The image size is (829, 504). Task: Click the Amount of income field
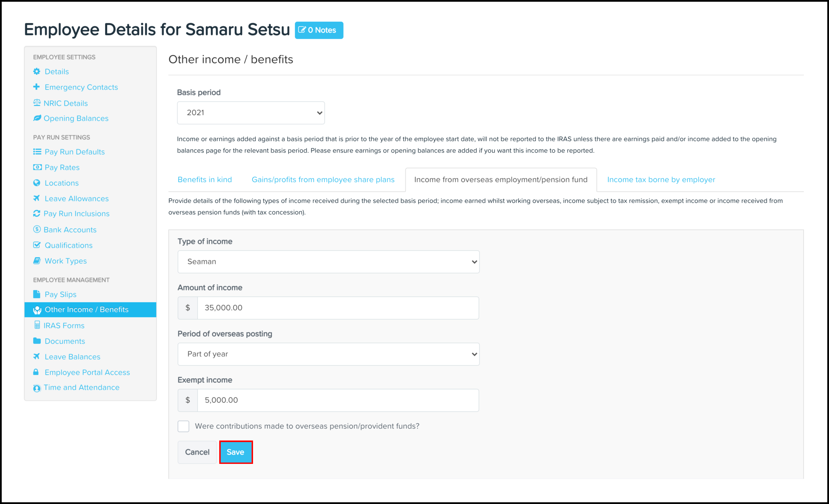[x=338, y=308]
